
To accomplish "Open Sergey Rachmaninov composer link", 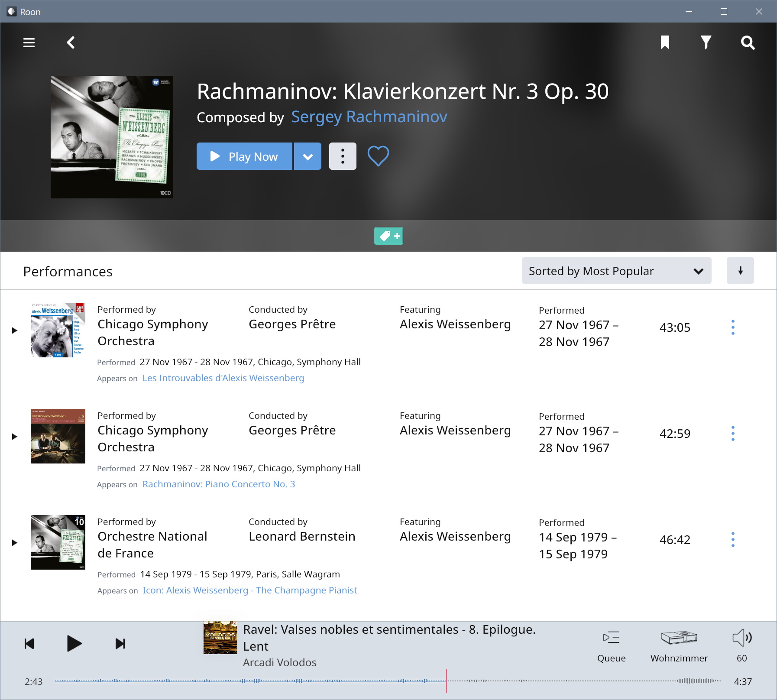I will tap(369, 117).
